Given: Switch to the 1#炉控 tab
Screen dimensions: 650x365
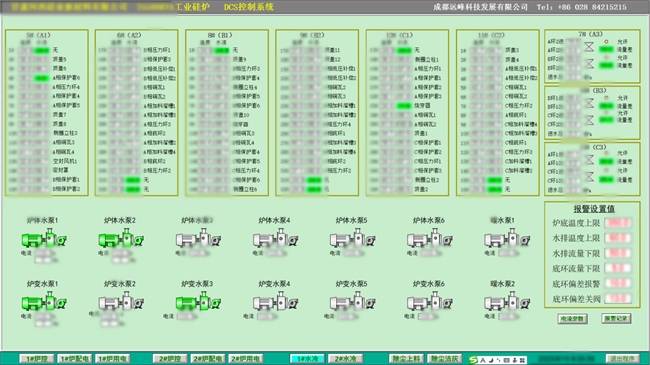Looking at the screenshot, I should [36, 359].
